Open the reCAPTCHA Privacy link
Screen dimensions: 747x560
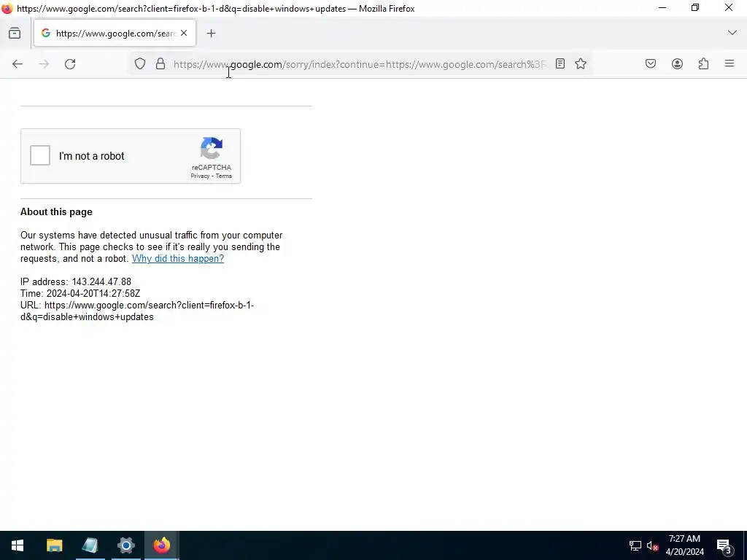click(200, 176)
